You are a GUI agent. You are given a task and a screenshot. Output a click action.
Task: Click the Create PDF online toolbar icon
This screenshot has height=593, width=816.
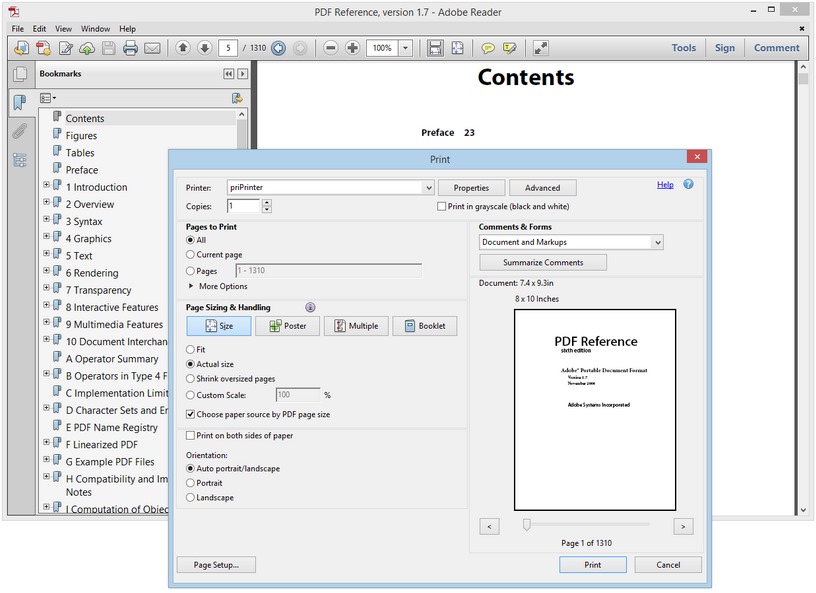[43, 48]
